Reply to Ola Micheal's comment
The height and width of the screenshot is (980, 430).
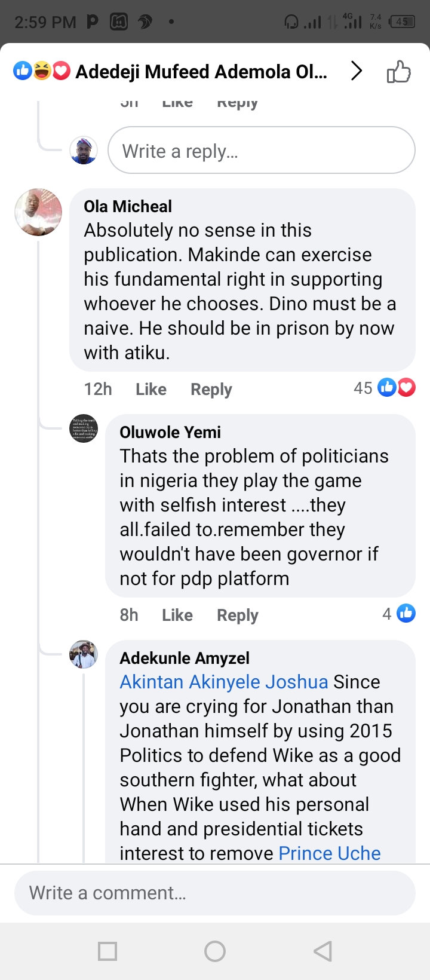(x=211, y=390)
